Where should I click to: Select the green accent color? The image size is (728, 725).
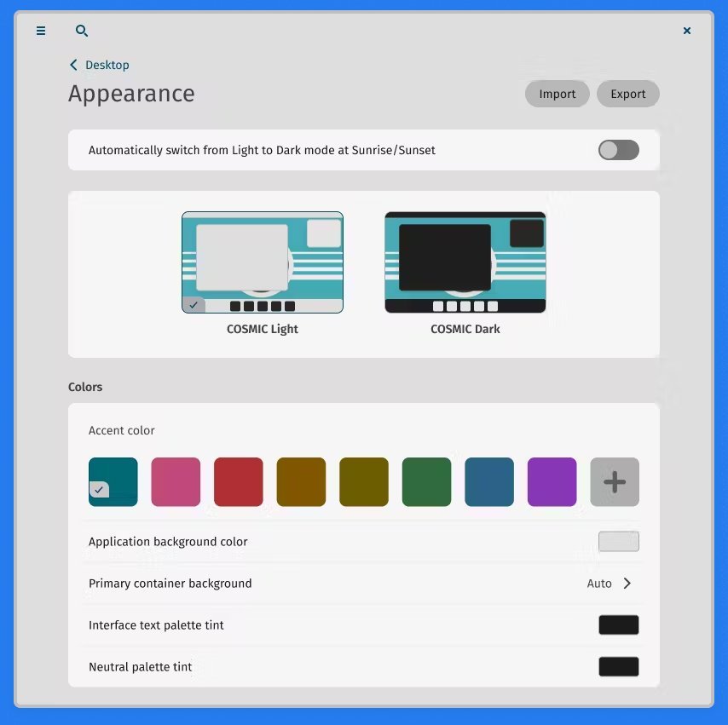[427, 482]
